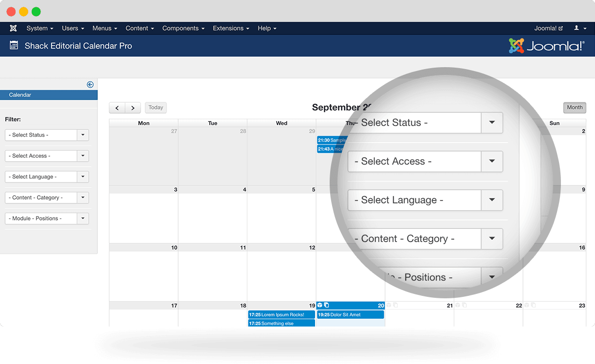Click the Shack Editorial Calendar Pro title
Screen dimensions: 595x364
point(78,46)
